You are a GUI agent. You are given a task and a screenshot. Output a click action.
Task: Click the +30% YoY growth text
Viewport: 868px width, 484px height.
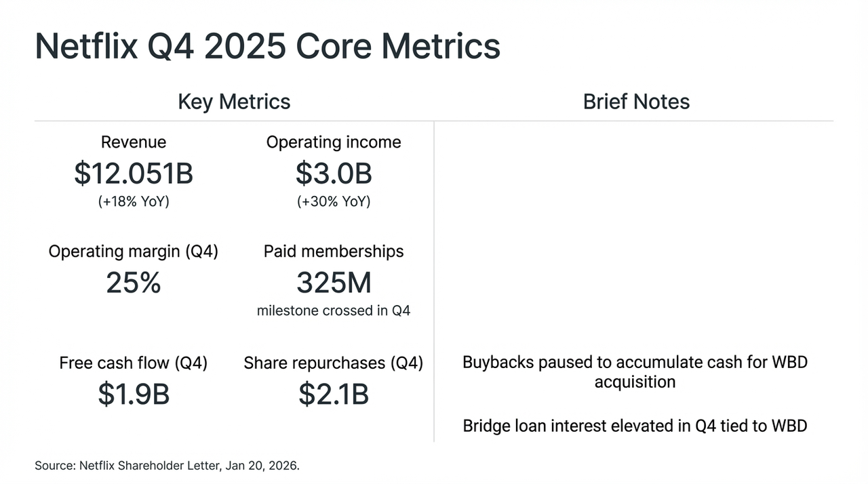coord(334,202)
